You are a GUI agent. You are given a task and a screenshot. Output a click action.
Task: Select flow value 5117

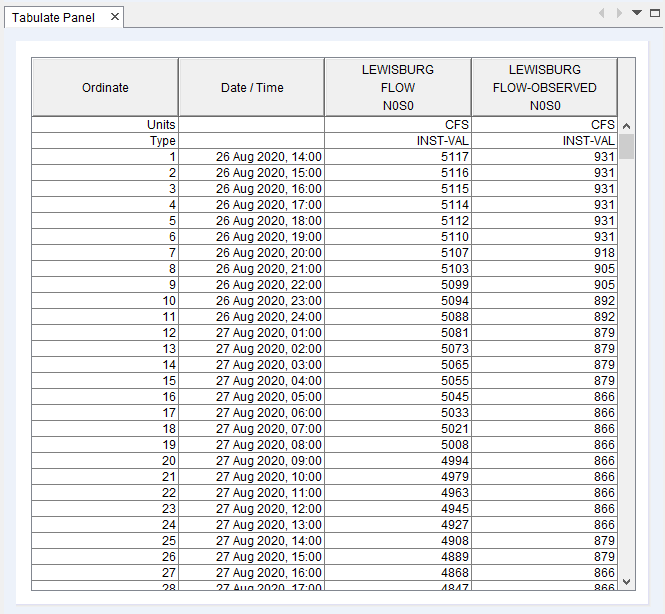(x=398, y=157)
